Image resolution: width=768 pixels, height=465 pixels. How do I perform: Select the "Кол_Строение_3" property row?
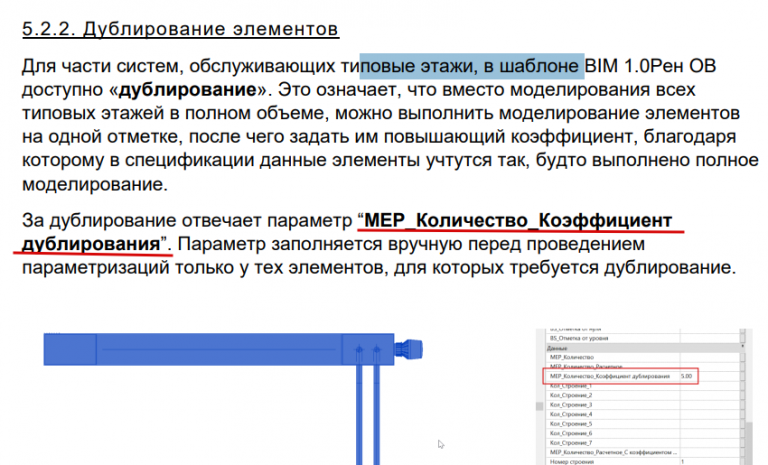[x=644, y=405]
